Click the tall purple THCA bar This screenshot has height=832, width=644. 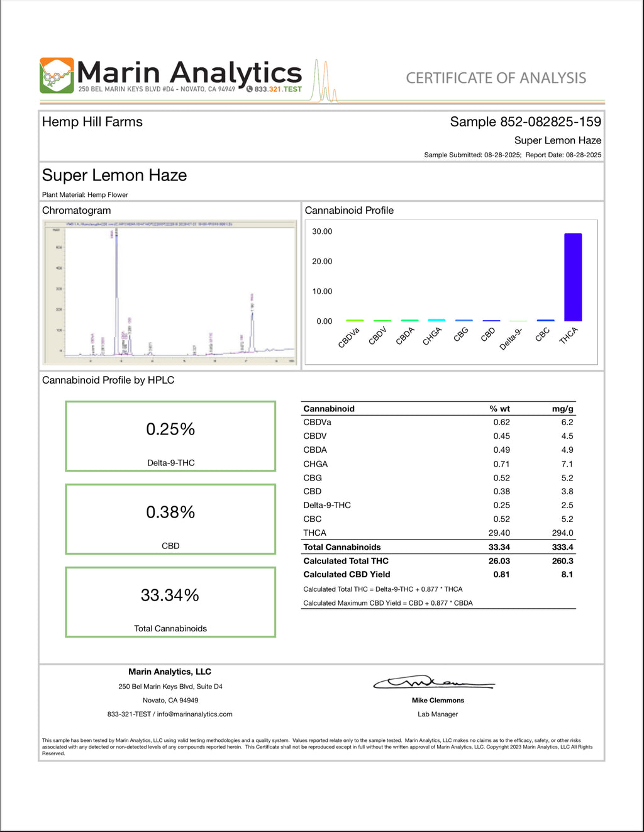(572, 277)
